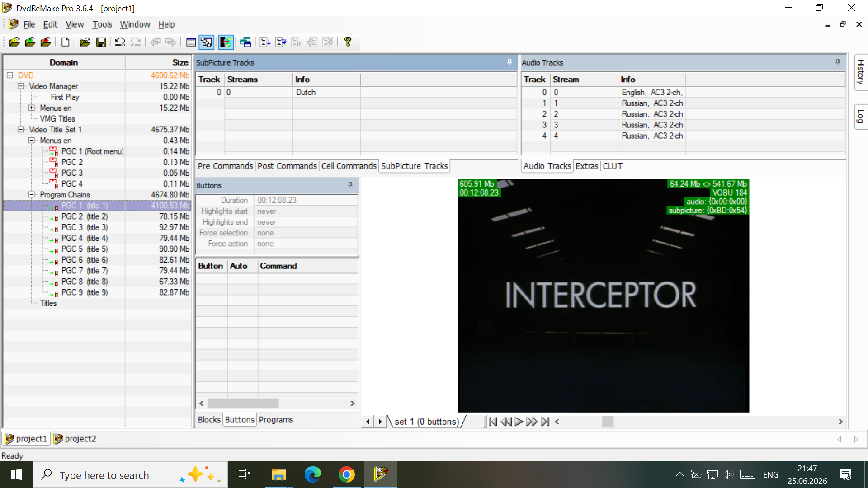Open help via the yellow question mark icon
The image size is (868, 488).
(x=348, y=42)
